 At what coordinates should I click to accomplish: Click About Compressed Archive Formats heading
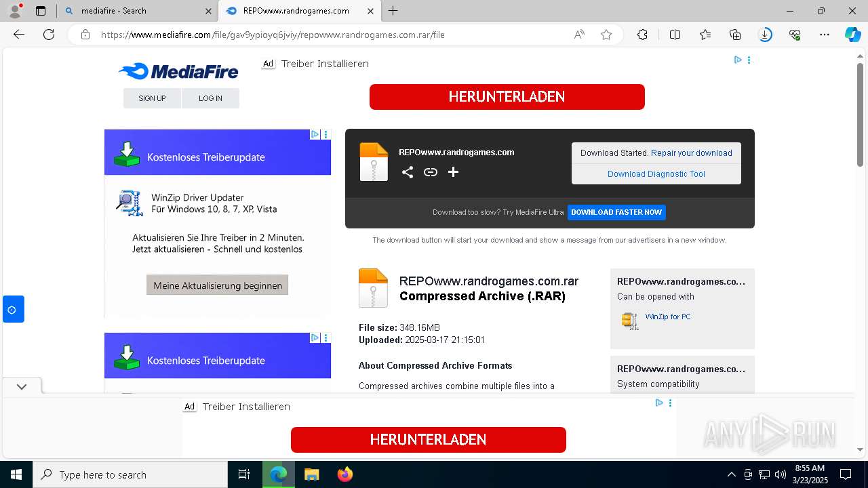pyautogui.click(x=435, y=365)
